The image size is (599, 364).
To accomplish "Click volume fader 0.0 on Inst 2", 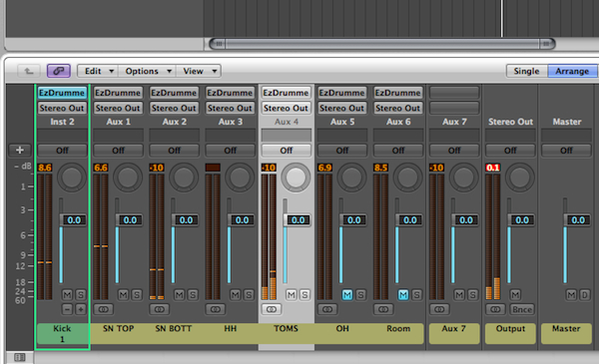I will click(x=72, y=220).
